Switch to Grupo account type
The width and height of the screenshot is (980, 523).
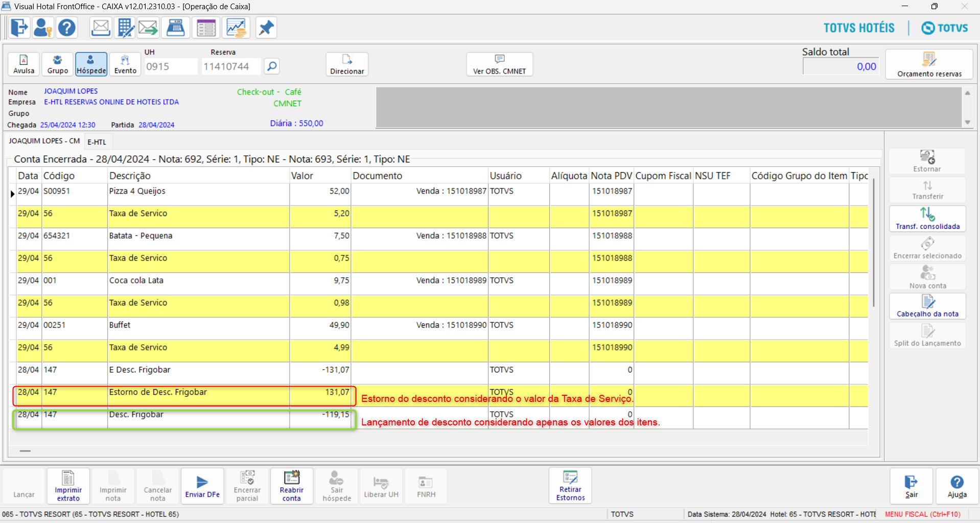(x=57, y=64)
